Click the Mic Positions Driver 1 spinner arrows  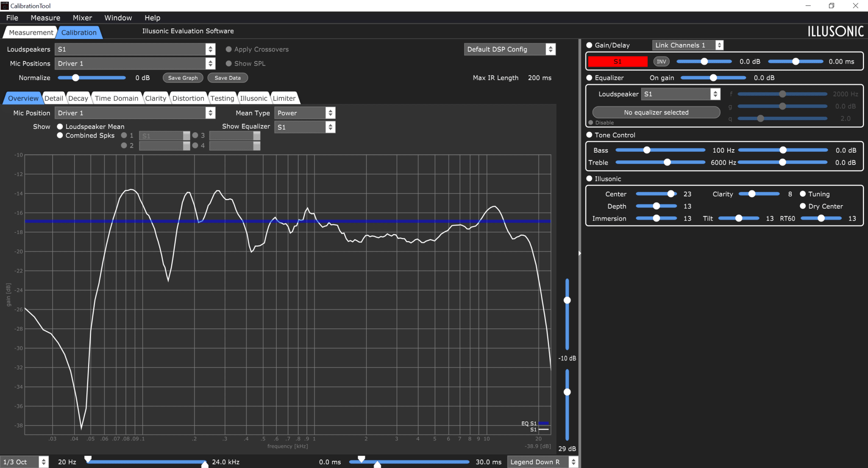pos(210,64)
